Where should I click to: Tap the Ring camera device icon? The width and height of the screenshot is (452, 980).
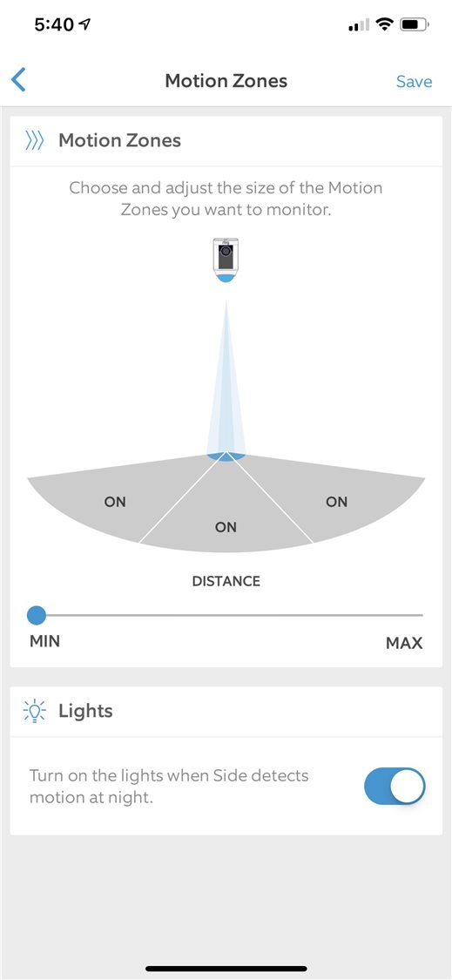[x=226, y=260]
